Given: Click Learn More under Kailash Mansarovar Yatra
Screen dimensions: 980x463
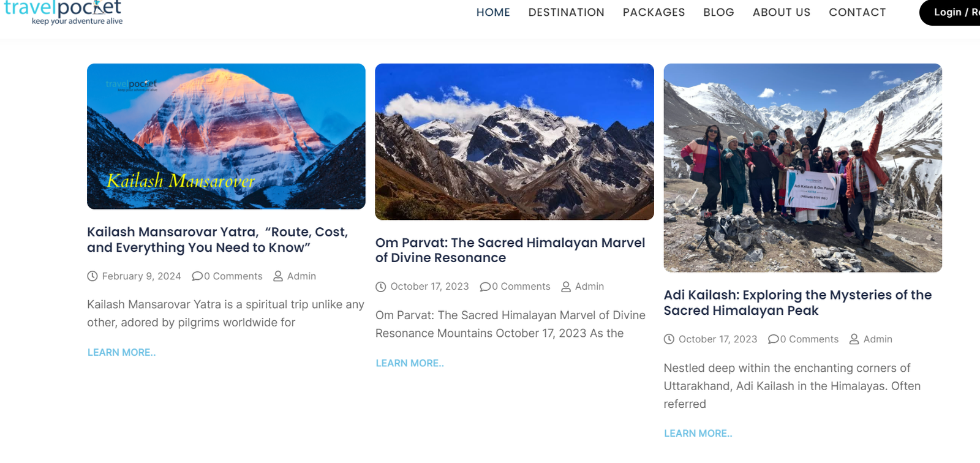Looking at the screenshot, I should tap(121, 353).
